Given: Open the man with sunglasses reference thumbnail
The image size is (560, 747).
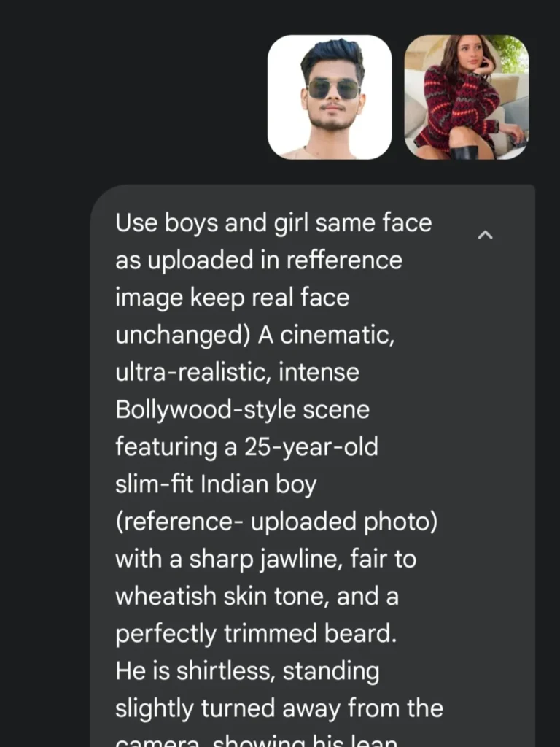Looking at the screenshot, I should click(330, 97).
